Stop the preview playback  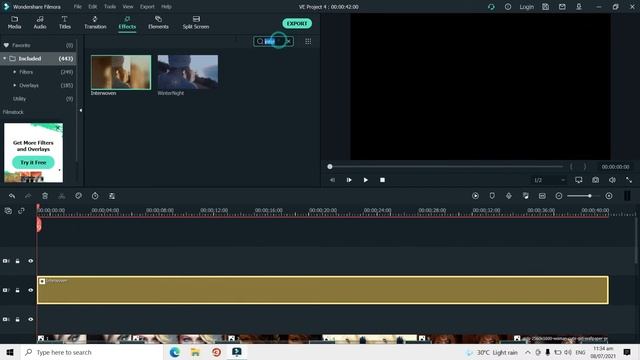(382, 180)
